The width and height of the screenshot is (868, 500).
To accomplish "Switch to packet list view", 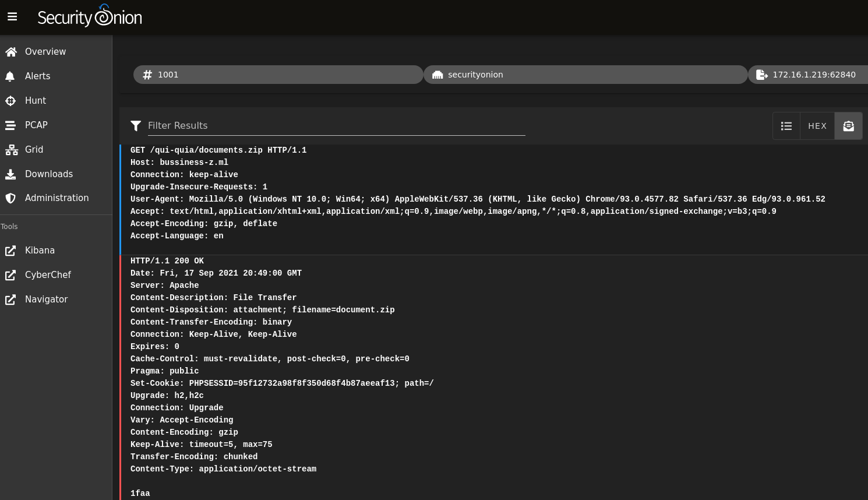I will click(x=786, y=126).
